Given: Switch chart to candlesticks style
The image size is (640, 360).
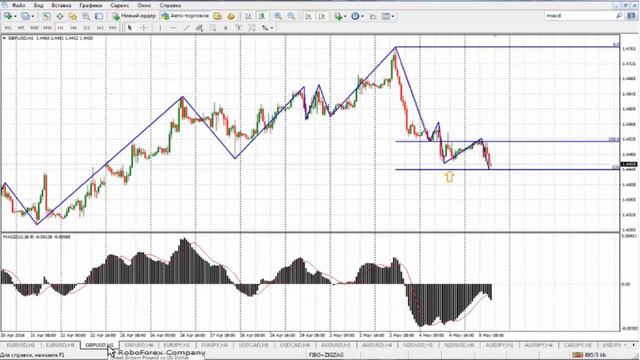Looking at the screenshot, I should (x=262, y=16).
